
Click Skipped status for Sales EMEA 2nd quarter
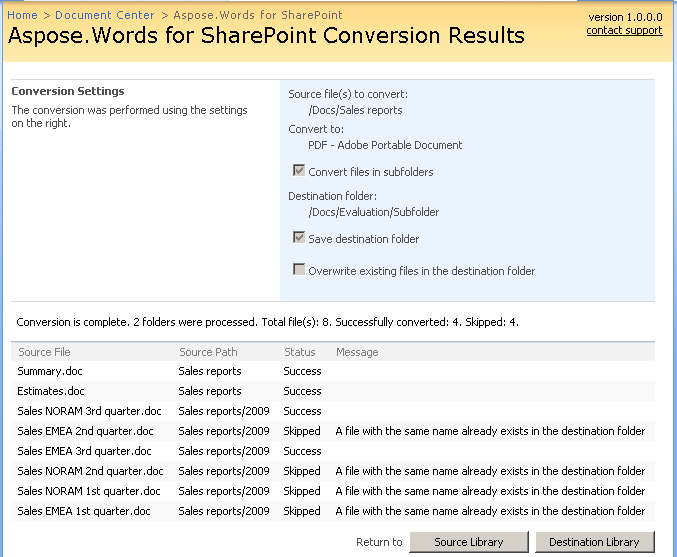tap(302, 431)
